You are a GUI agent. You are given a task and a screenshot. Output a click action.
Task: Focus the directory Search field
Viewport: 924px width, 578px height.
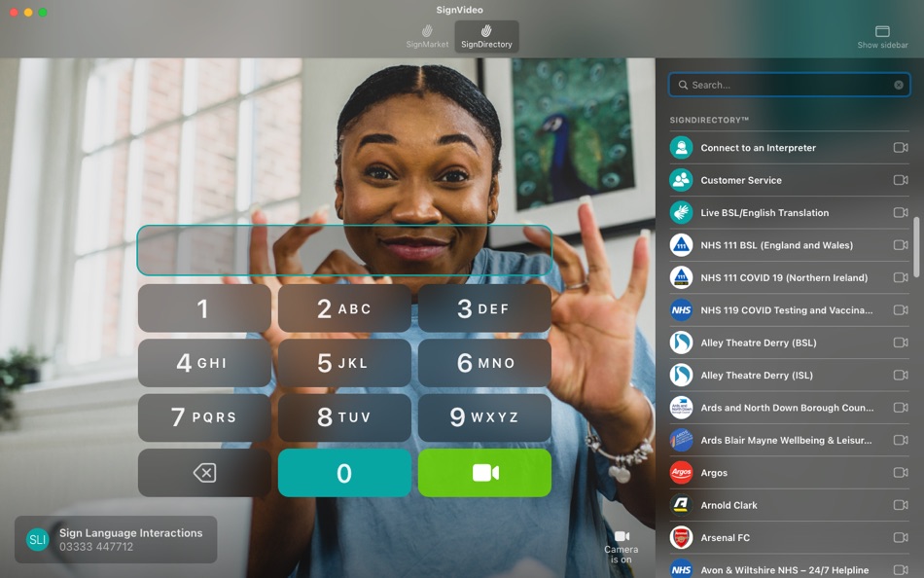pos(789,85)
